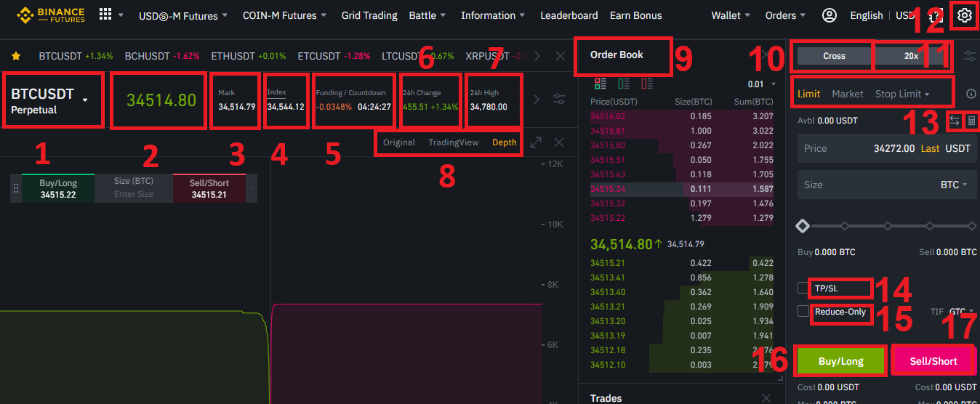Open Grid Trading page
The width and height of the screenshot is (980, 404).
click(x=369, y=15)
